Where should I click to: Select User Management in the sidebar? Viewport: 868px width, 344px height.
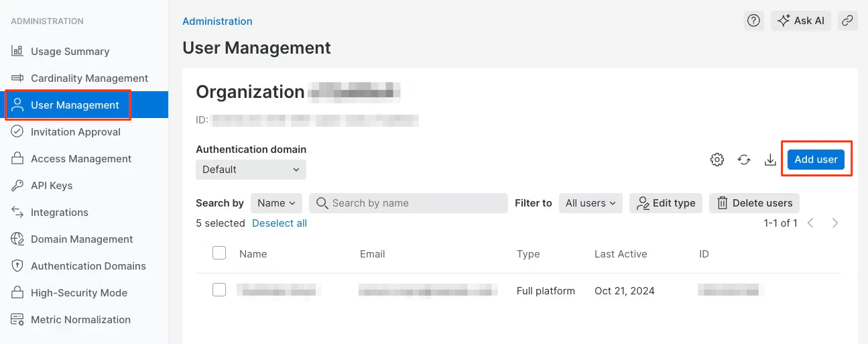tap(84, 105)
